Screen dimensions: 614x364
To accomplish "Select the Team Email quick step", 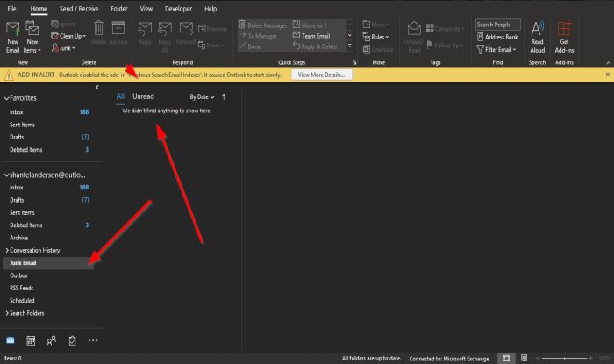I will [311, 36].
